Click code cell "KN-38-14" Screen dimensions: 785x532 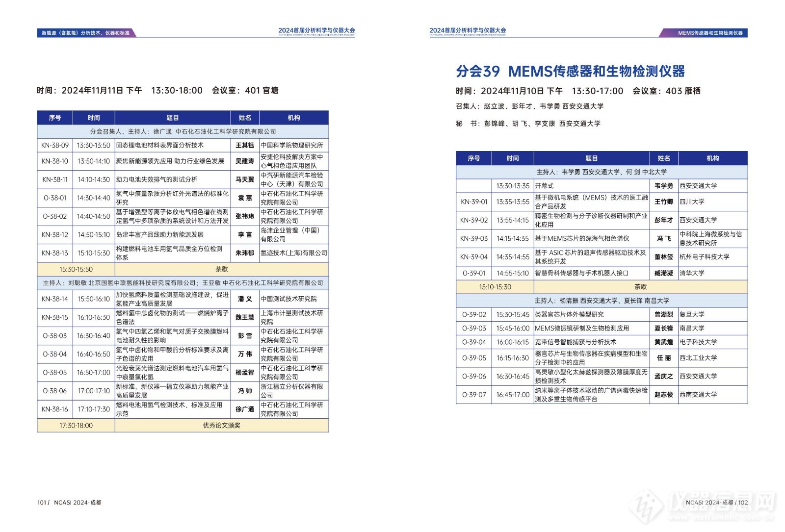click(55, 299)
